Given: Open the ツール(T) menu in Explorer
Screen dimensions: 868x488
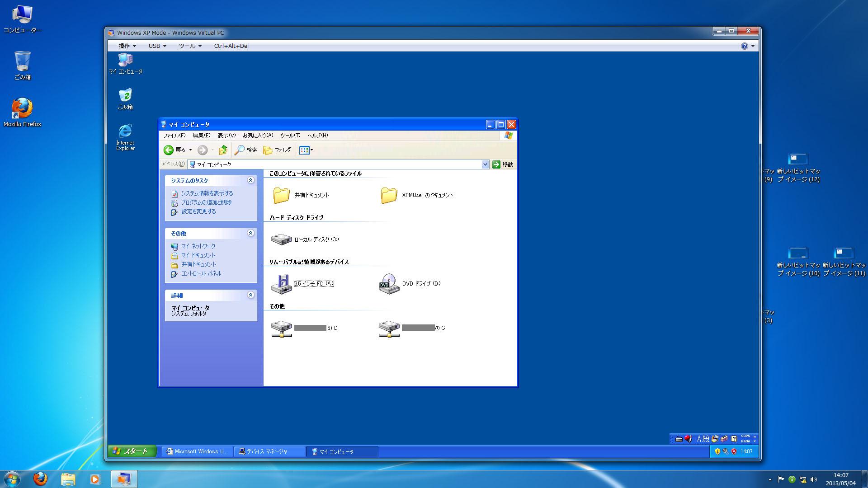Looking at the screenshot, I should click(x=290, y=136).
